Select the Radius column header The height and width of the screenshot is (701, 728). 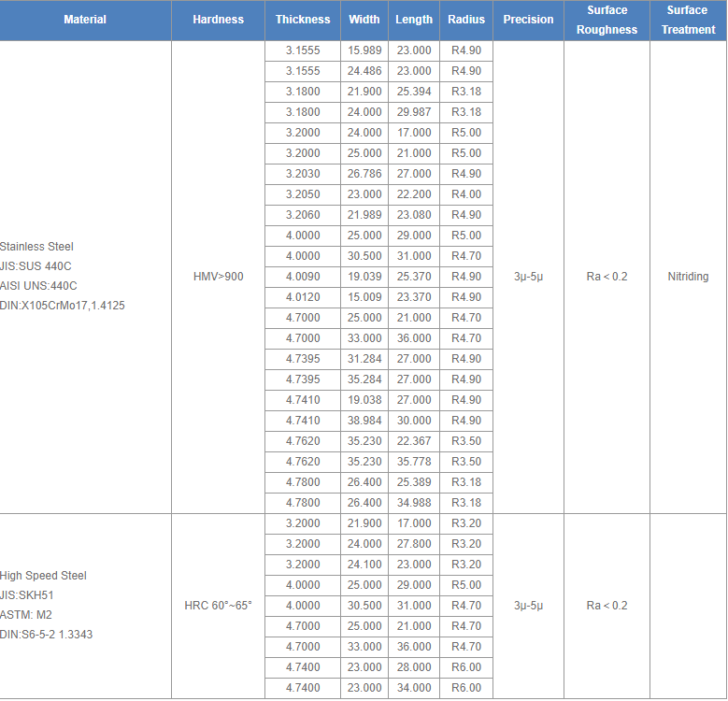click(466, 20)
